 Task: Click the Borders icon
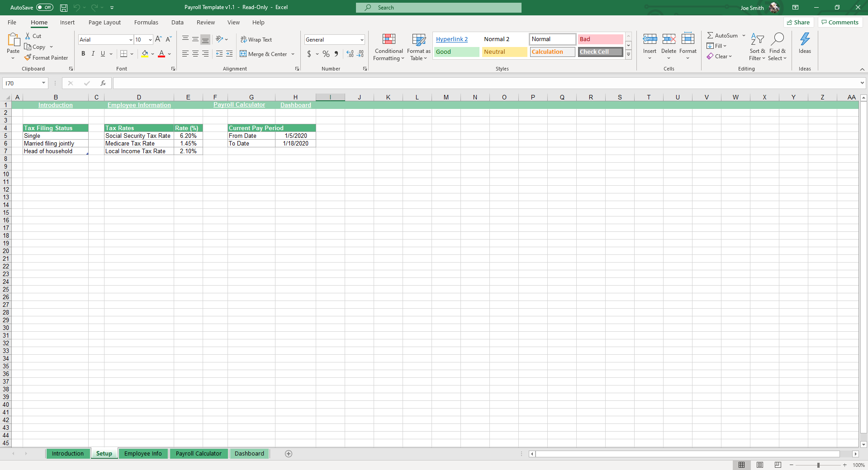click(x=123, y=54)
